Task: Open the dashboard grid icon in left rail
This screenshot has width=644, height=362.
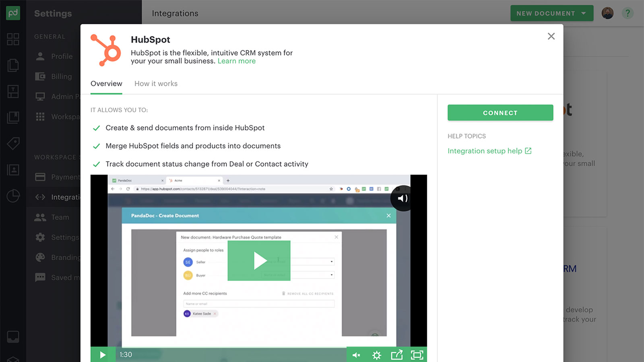Action: [x=13, y=39]
